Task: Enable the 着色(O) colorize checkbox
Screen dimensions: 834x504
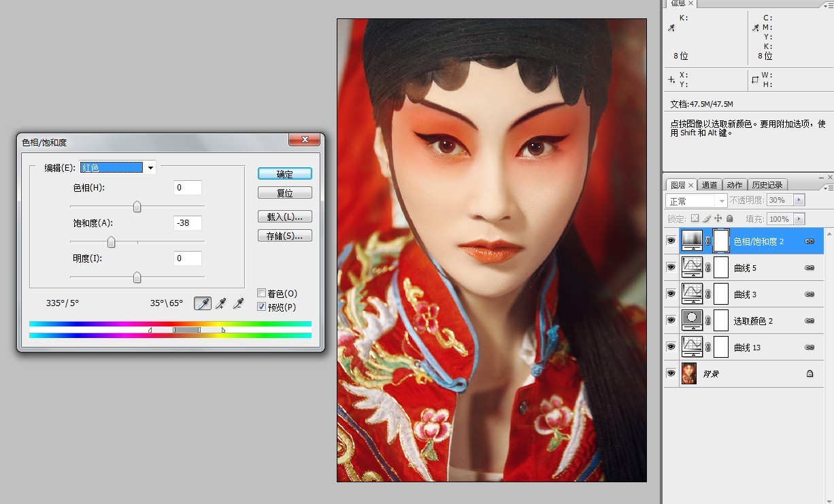Action: click(261, 293)
